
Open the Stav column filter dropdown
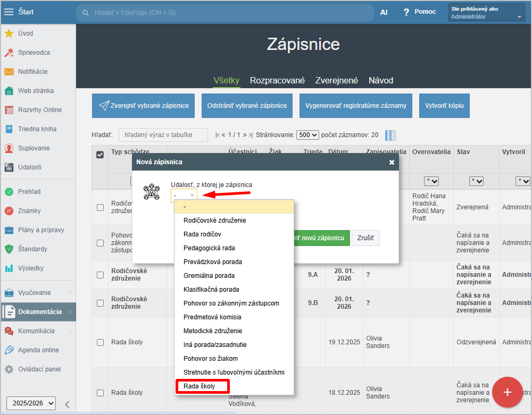476,181
